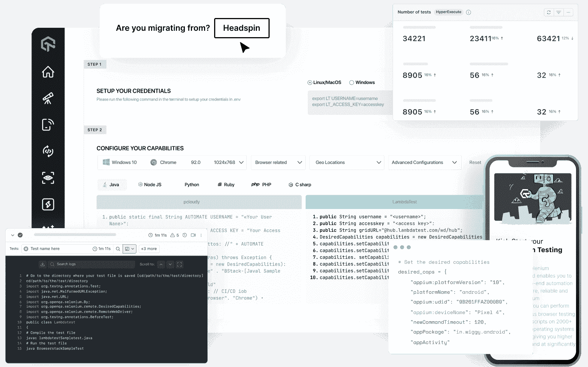The width and height of the screenshot is (588, 367).
Task: Click the 23411 test count
Action: (480, 39)
